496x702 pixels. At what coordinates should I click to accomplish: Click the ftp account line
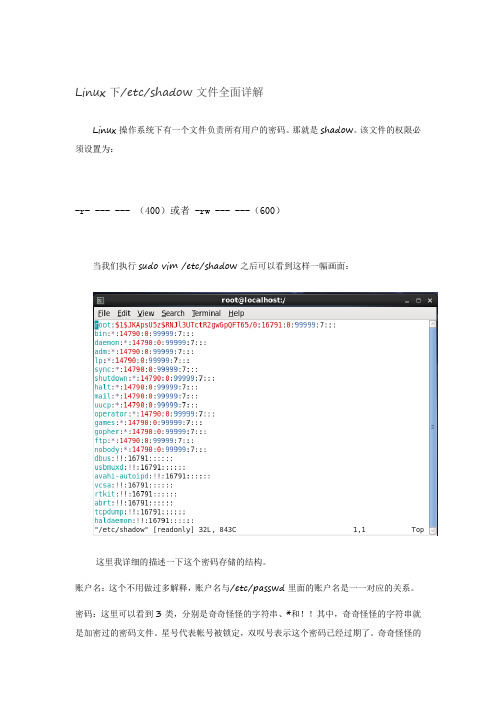(x=144, y=441)
